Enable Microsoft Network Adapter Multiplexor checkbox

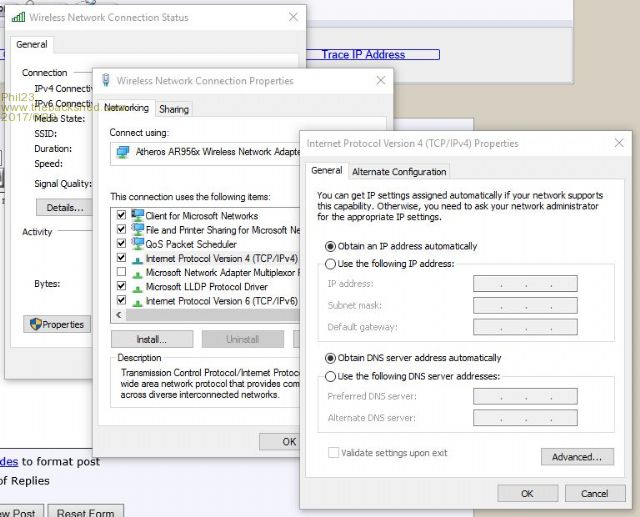(121, 272)
